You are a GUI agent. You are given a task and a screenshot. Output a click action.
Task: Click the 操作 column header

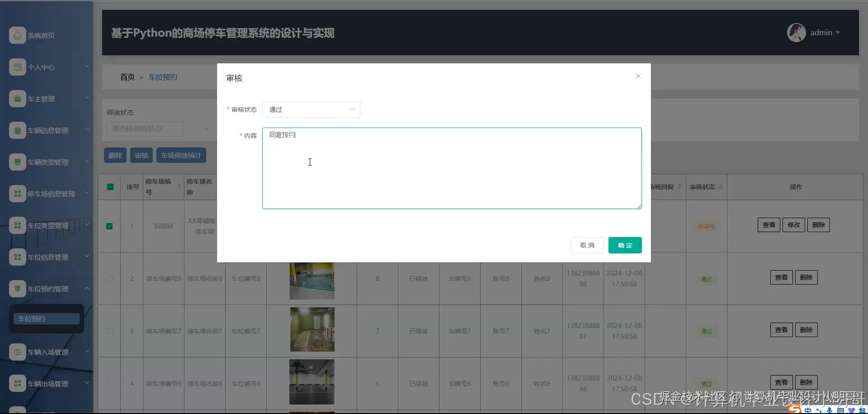796,187
